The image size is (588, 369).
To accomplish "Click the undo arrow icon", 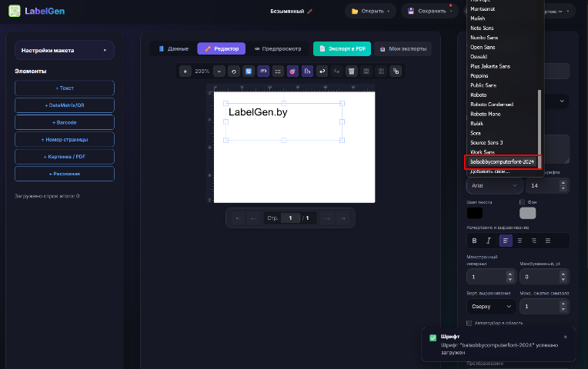I will click(x=322, y=71).
